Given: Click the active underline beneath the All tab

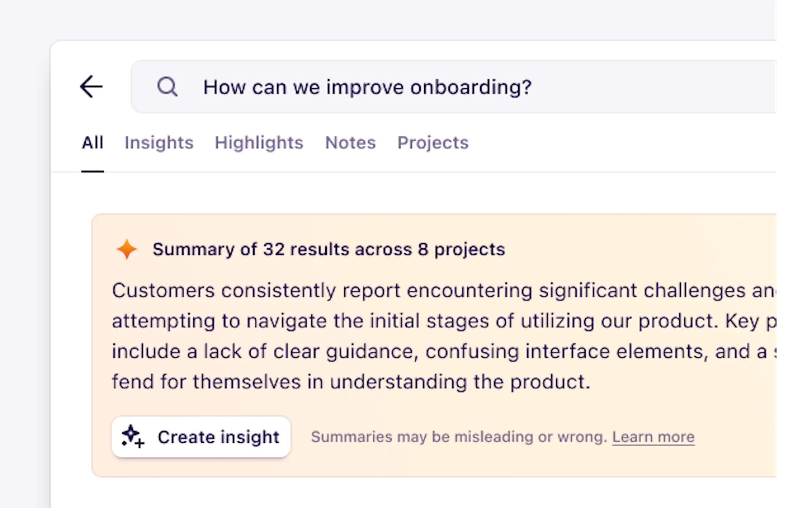Looking at the screenshot, I should point(93,171).
